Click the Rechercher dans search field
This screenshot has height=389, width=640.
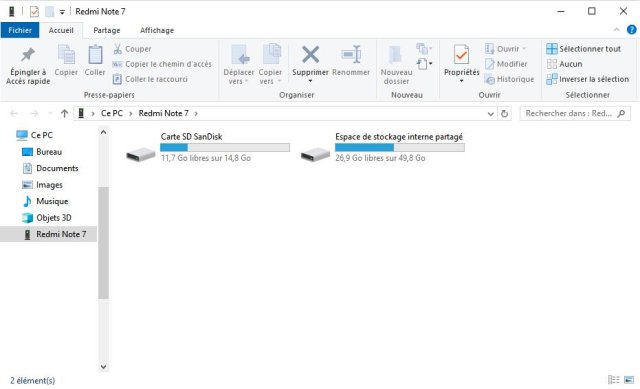pyautogui.click(x=575, y=113)
